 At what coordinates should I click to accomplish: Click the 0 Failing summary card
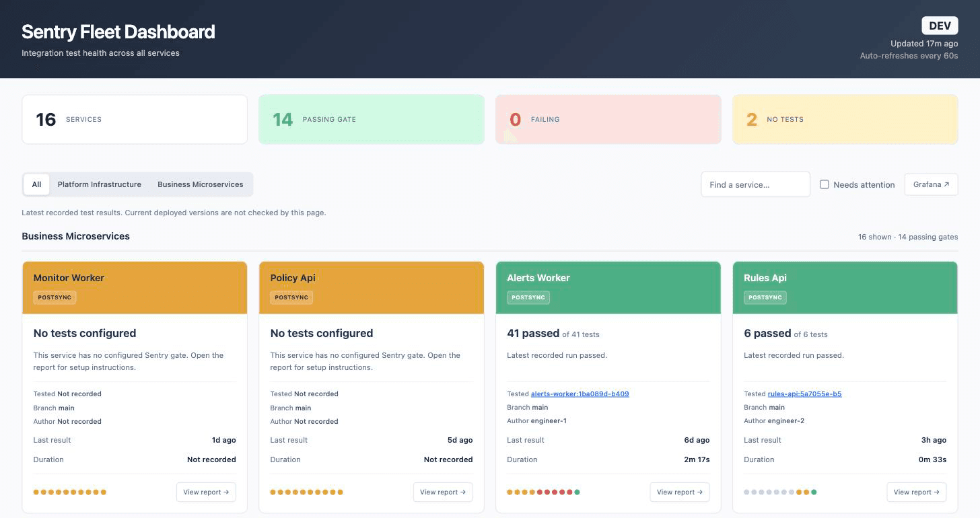(608, 119)
